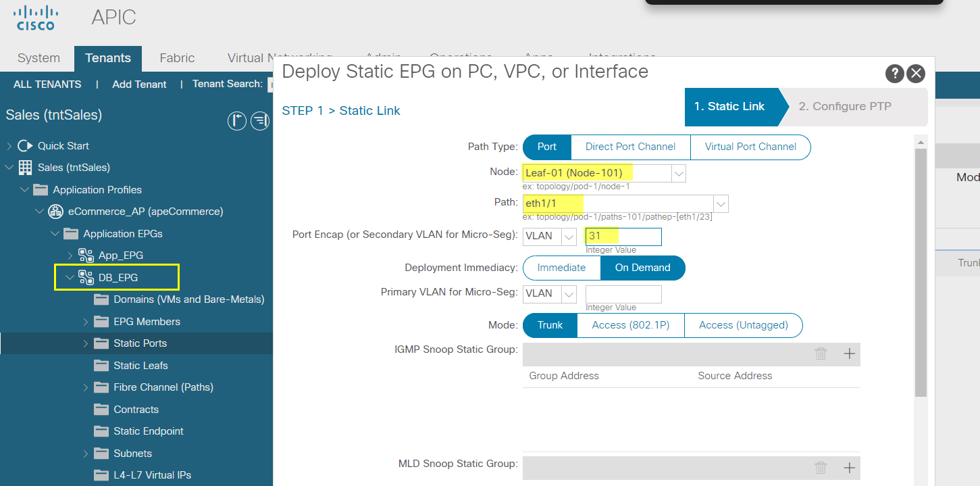Click Port Encap VLAN value field showing 31
The height and width of the screenshot is (486, 980).
(623, 237)
